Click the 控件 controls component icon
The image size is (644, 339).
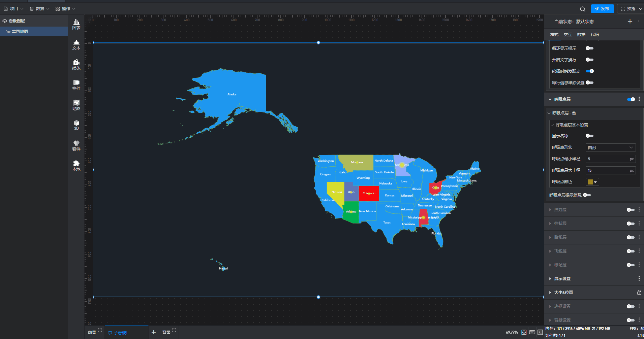click(76, 85)
